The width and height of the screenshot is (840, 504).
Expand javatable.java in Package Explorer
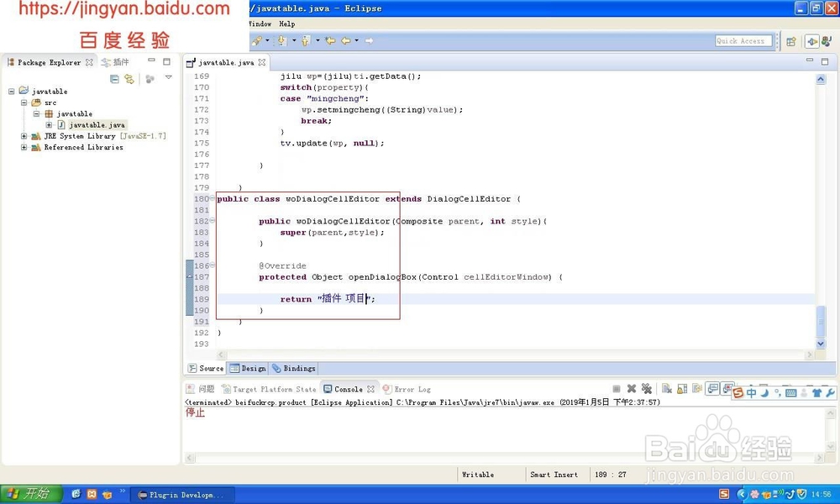(49, 125)
